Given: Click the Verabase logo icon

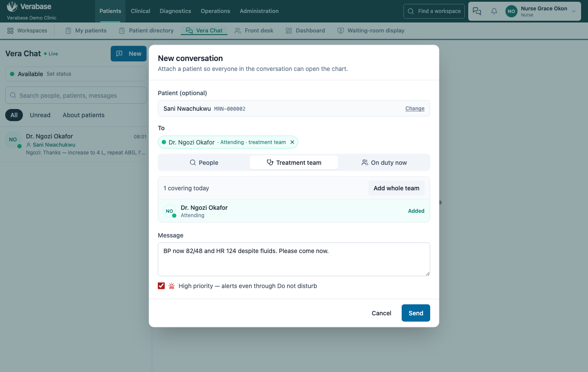Looking at the screenshot, I should point(12,6).
